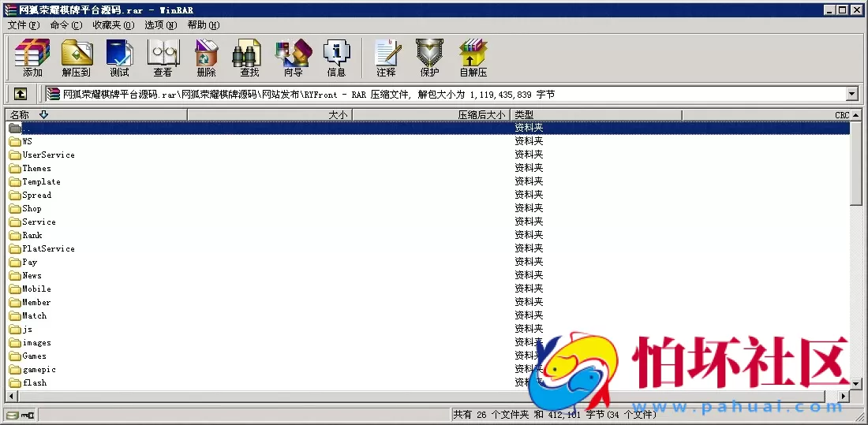Image resolution: width=868 pixels, height=425 pixels.
Task: Expand the archive path dropdown arrow
Action: (852, 95)
